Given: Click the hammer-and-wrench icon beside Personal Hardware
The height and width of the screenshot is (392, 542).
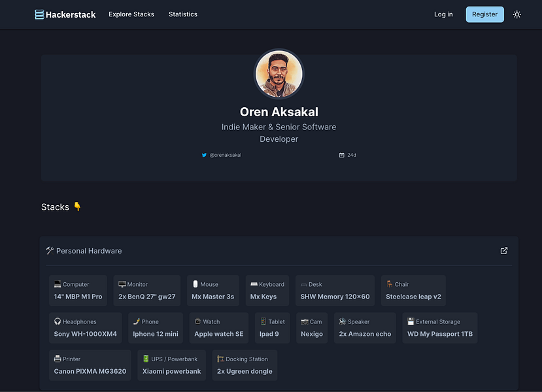Looking at the screenshot, I should pos(49,250).
